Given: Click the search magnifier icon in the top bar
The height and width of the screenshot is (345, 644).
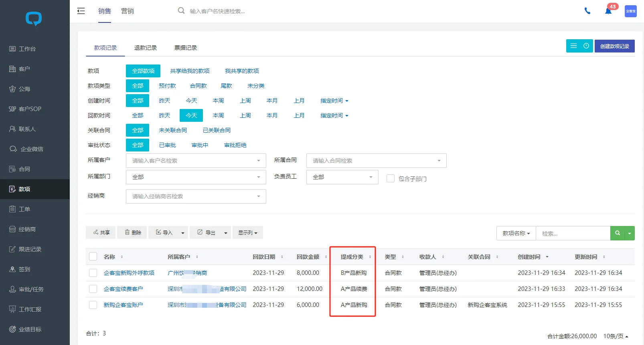Looking at the screenshot, I should 181,11.
